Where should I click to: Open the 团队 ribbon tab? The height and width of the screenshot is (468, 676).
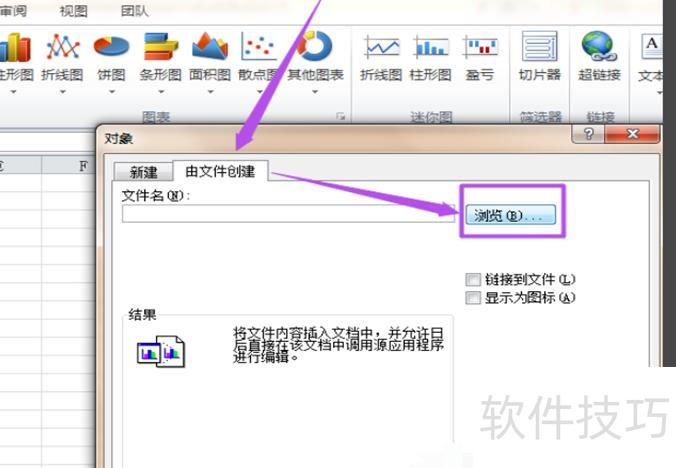[x=135, y=11]
